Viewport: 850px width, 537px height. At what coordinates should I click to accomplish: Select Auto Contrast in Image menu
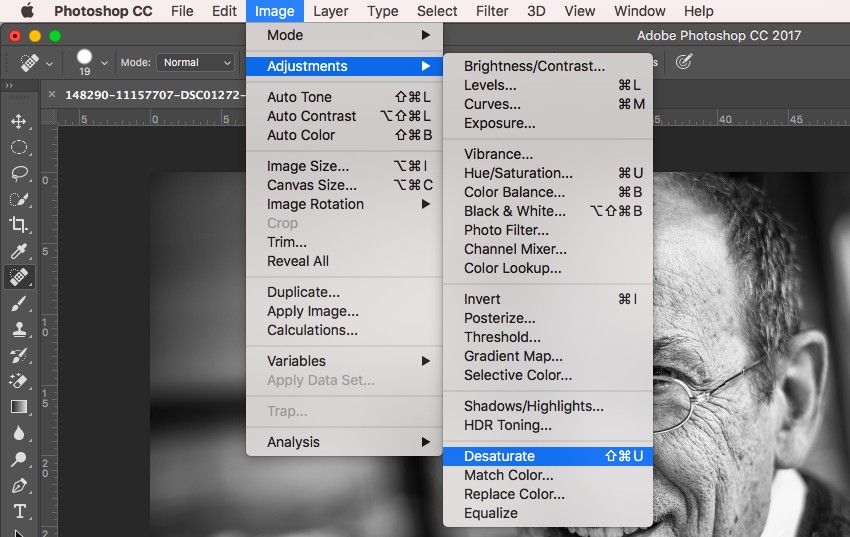344,116
